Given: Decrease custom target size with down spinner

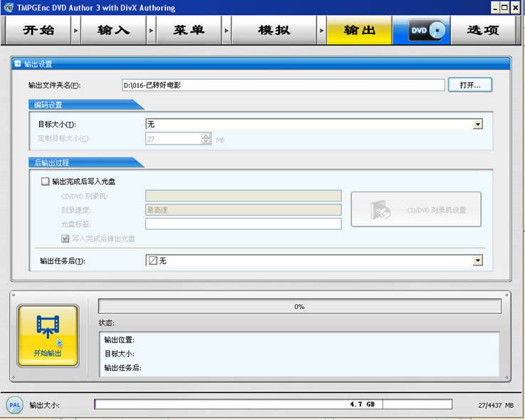Looking at the screenshot, I should (206, 142).
